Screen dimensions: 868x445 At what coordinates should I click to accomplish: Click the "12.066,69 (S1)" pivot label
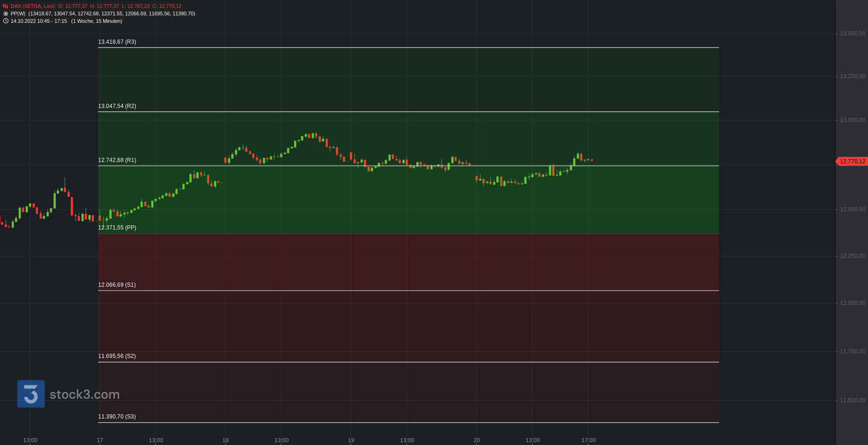117,285
